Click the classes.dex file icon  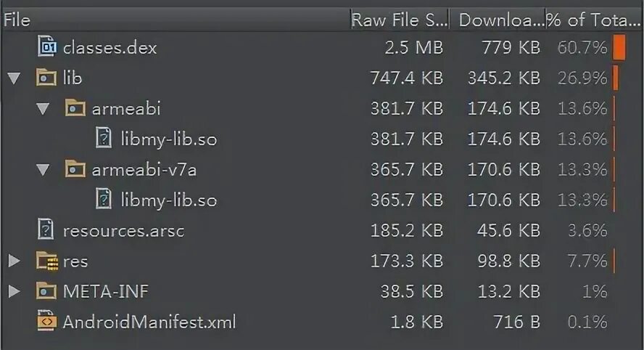46,48
